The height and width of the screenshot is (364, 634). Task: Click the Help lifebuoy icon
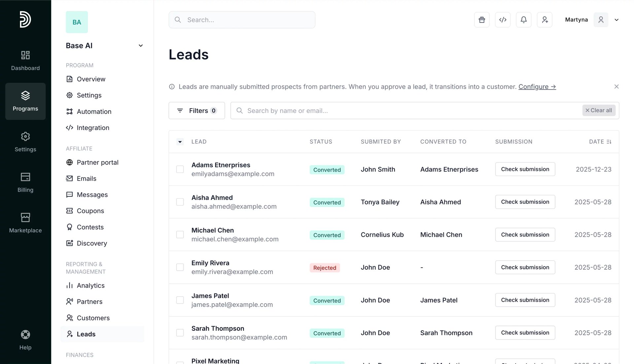25,335
